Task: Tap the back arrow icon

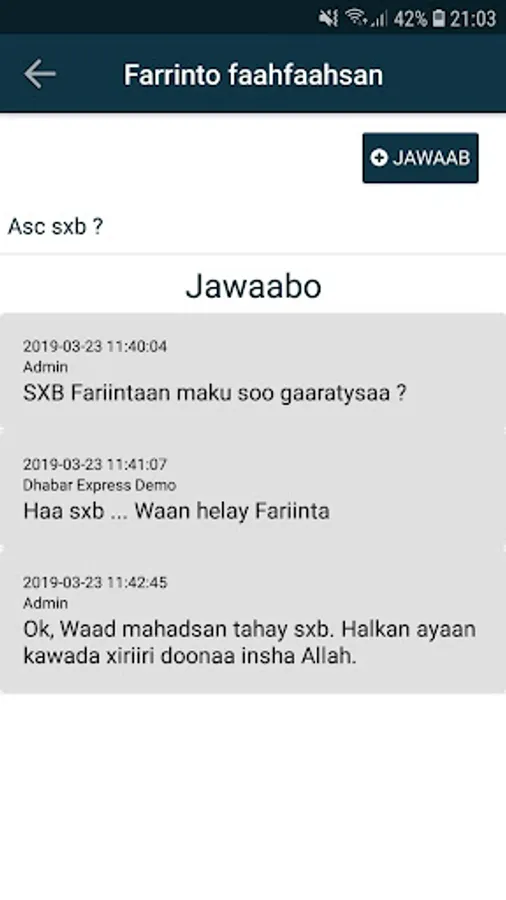Action: tap(40, 74)
